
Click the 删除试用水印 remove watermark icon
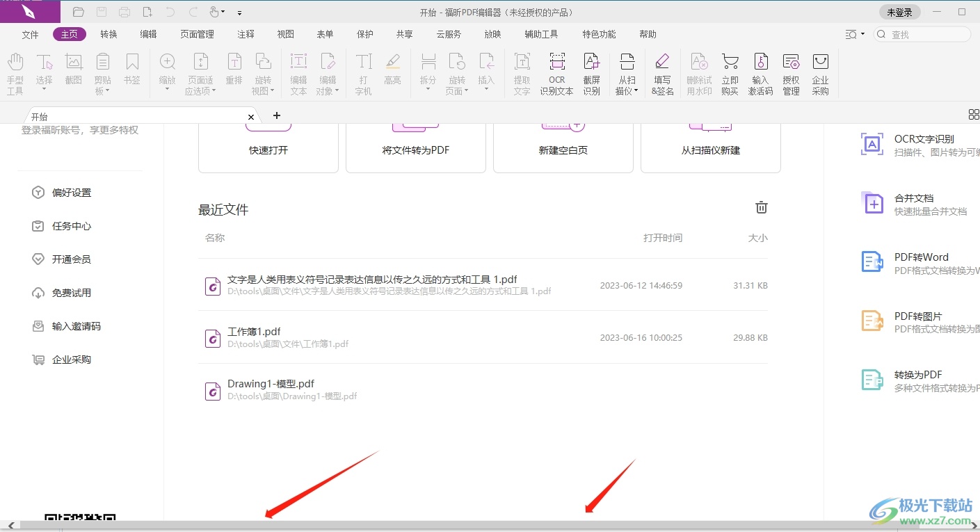coord(699,74)
